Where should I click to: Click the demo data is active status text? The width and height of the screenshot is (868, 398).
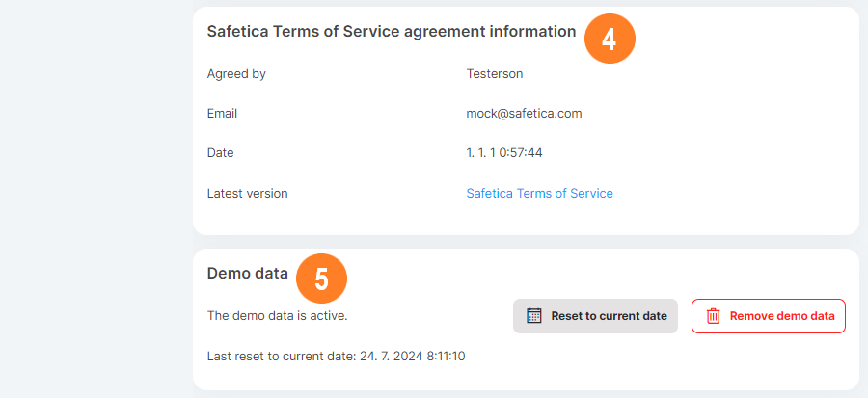pyautogui.click(x=277, y=315)
